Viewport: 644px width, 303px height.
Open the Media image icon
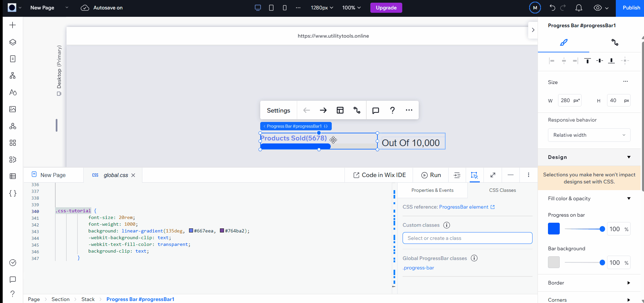12,109
